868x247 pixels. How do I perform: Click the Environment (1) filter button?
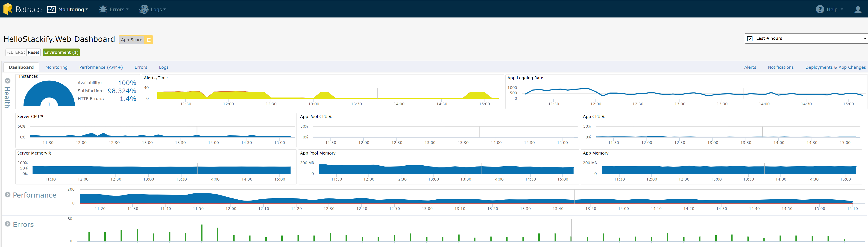(x=61, y=52)
